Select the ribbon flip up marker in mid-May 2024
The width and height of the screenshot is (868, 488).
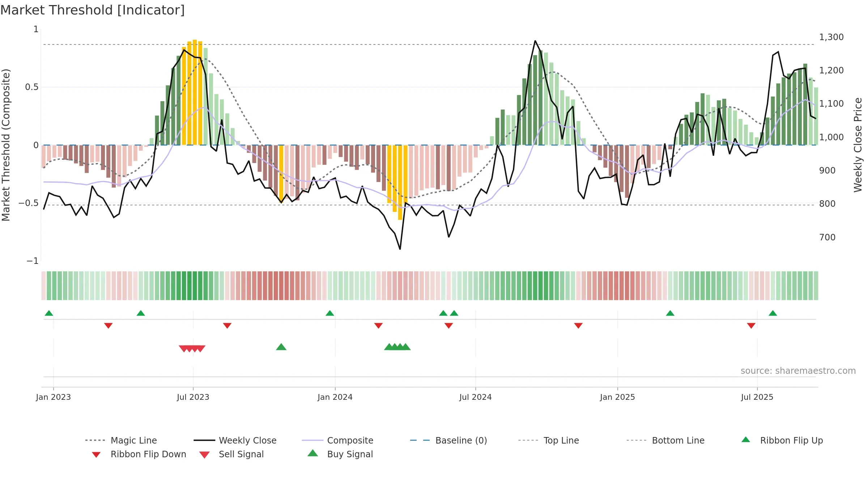point(443,313)
